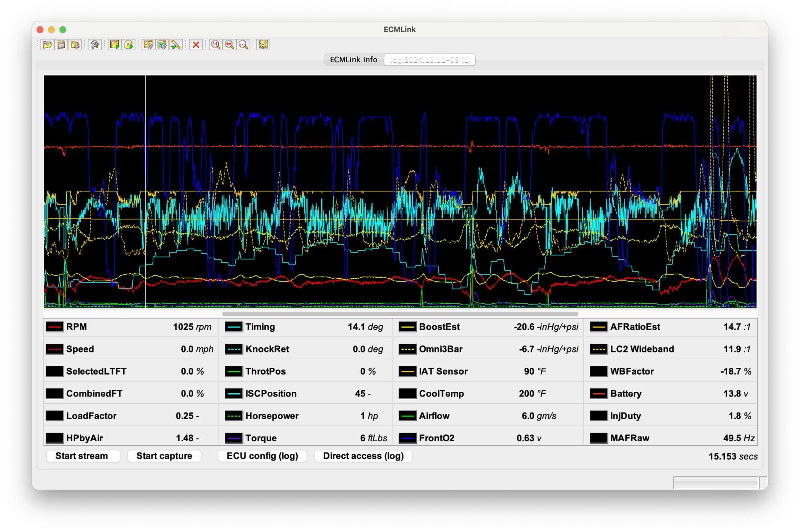This screenshot has height=532, width=800.
Task: Click the plug connect icon with green check
Action: [x=176, y=45]
